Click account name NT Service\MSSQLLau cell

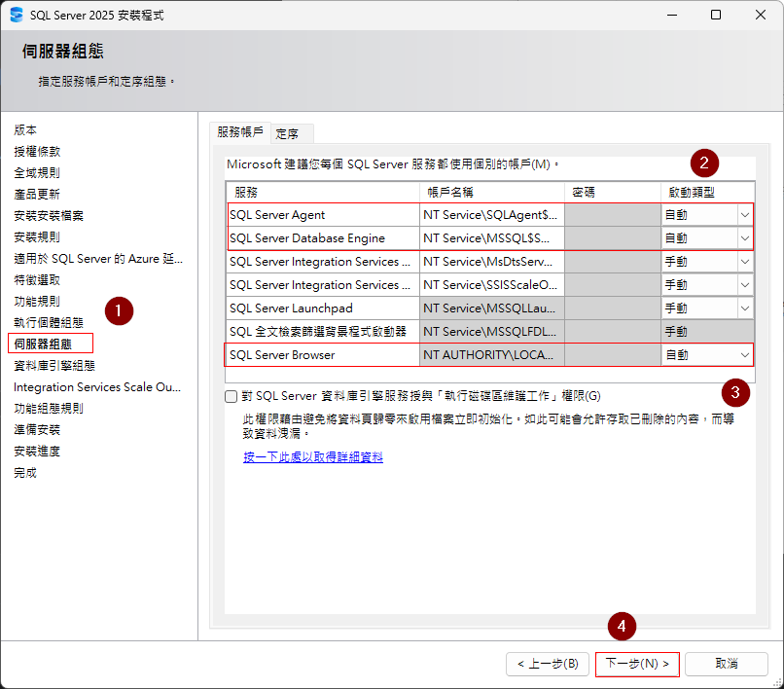(492, 308)
